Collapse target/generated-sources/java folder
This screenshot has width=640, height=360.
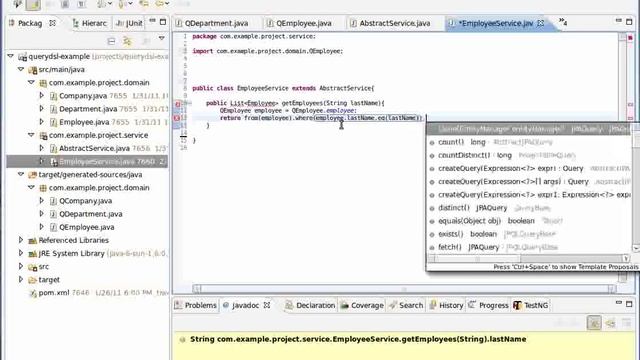click(x=21, y=174)
